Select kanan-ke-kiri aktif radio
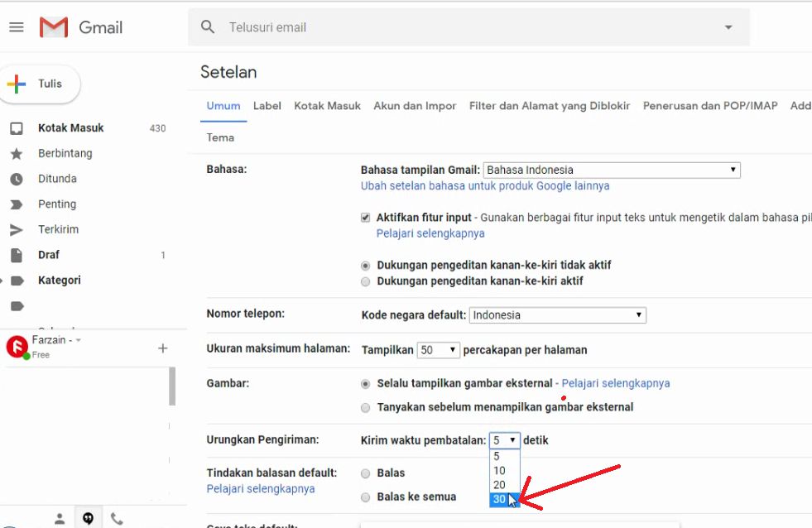The image size is (812, 528). 366,281
